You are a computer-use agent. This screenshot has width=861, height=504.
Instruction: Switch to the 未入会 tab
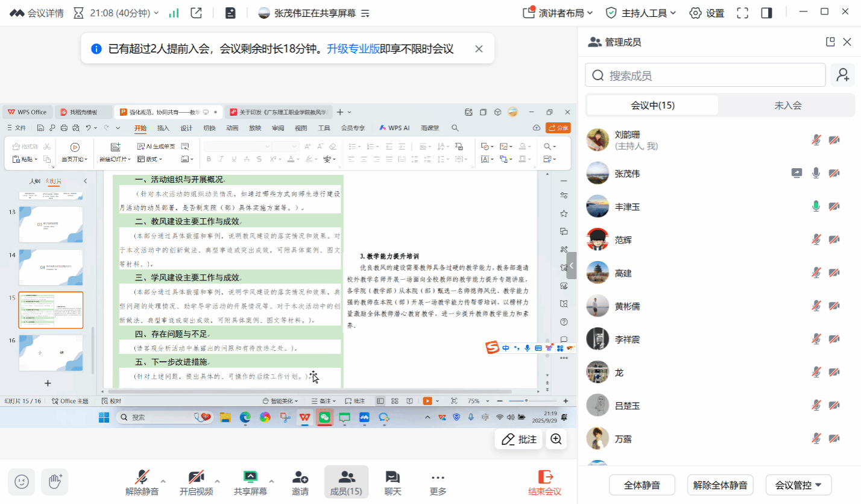pos(787,106)
